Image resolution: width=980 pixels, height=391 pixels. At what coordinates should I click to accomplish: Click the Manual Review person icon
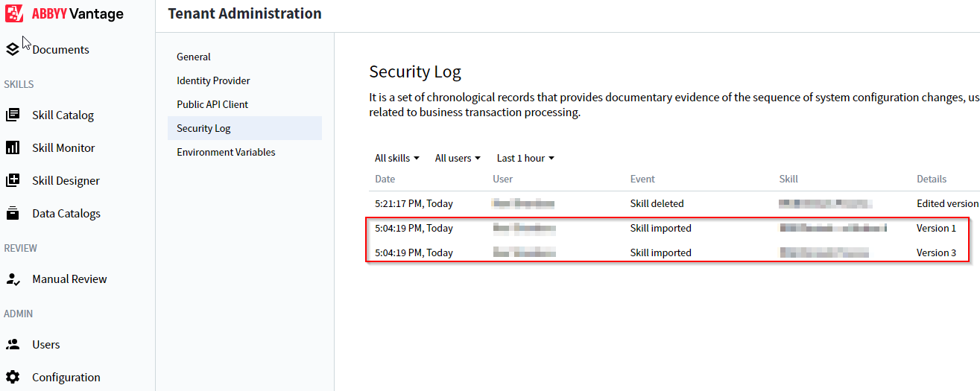tap(13, 279)
